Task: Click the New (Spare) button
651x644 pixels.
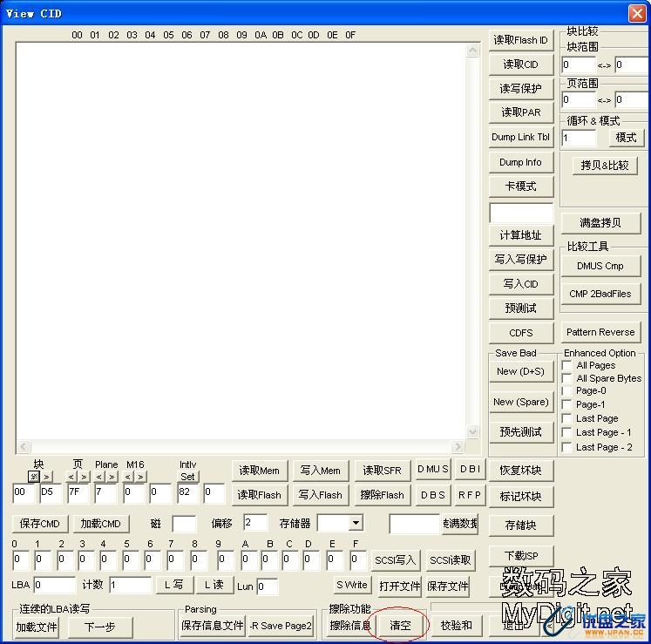Action: point(521,402)
